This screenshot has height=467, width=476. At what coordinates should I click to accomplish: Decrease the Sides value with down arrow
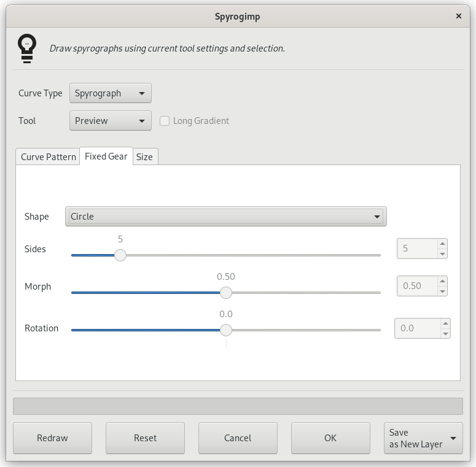(x=443, y=254)
